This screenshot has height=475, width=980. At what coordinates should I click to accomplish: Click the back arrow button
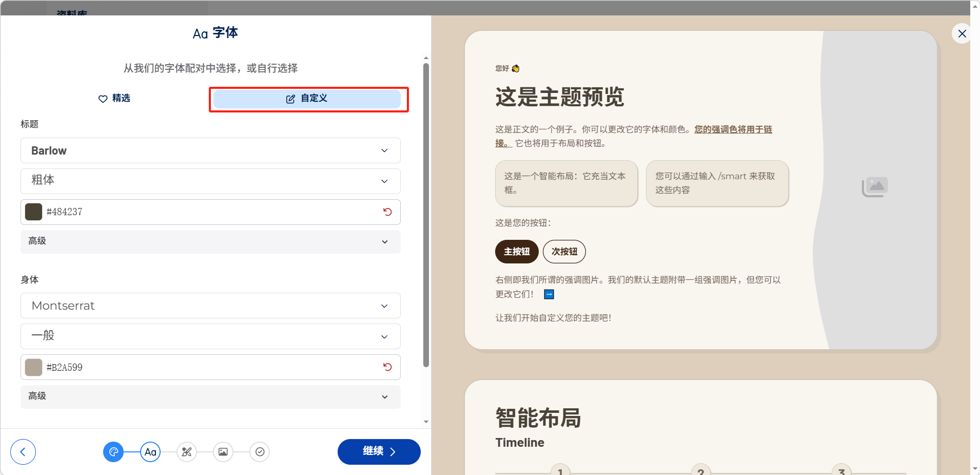[23, 452]
